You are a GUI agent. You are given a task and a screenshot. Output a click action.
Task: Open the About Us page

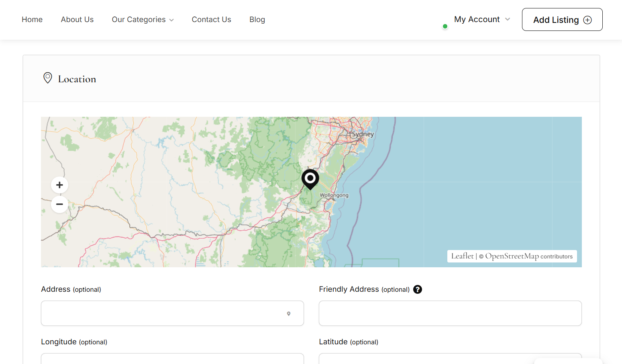coord(77,20)
